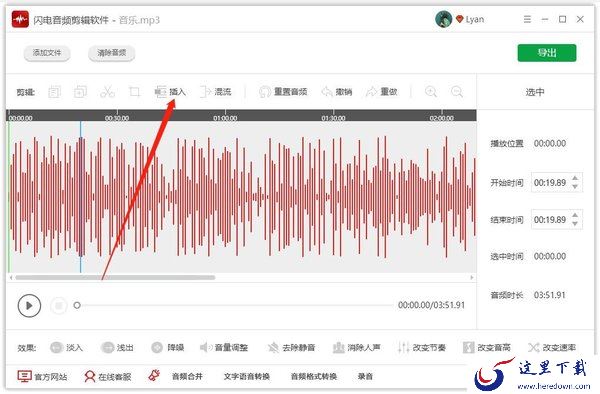Click the flashlight icon before 音频合并
The height and width of the screenshot is (394, 600).
pyautogui.click(x=154, y=376)
